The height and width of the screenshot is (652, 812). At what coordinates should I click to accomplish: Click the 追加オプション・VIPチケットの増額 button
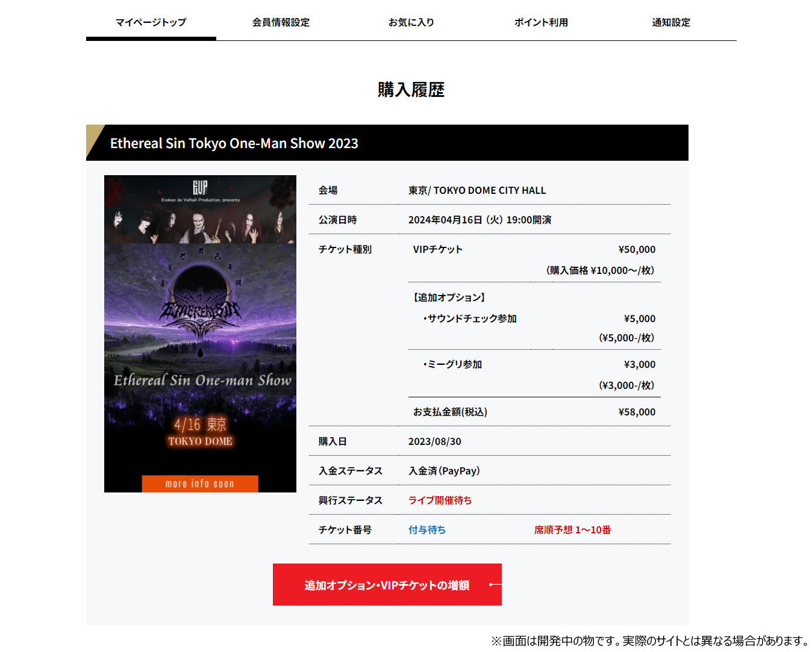(x=387, y=585)
